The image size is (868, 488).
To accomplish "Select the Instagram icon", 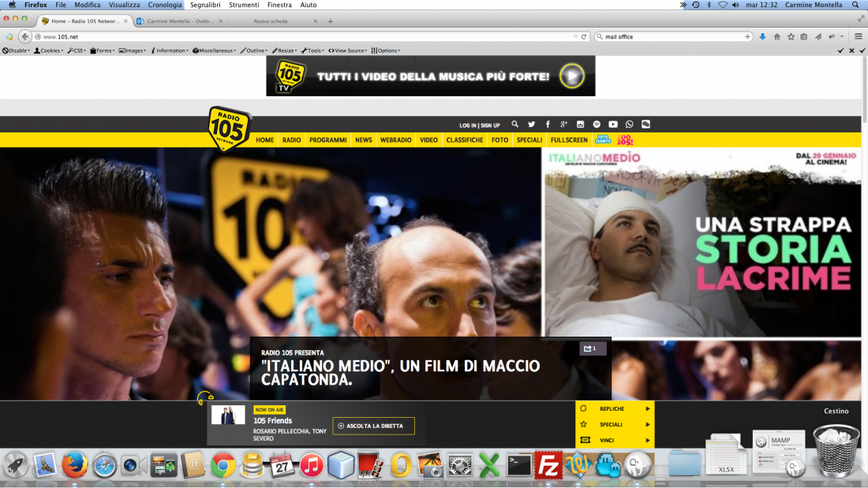I will (580, 124).
